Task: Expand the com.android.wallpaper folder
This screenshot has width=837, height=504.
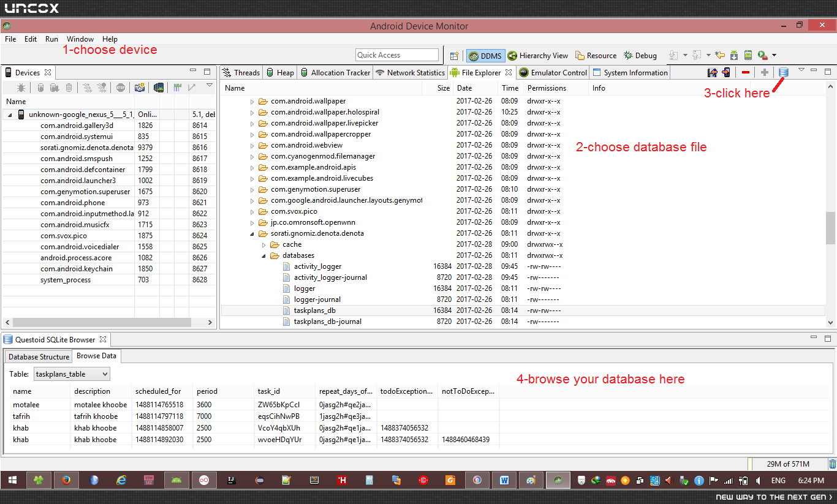Action: [x=252, y=101]
